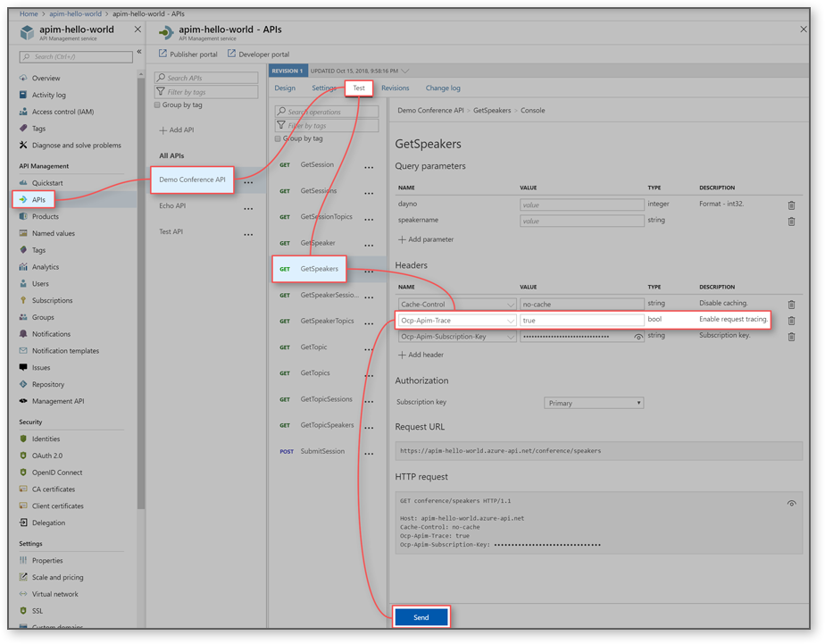
Task: Click the Users icon
Action: coord(23,283)
